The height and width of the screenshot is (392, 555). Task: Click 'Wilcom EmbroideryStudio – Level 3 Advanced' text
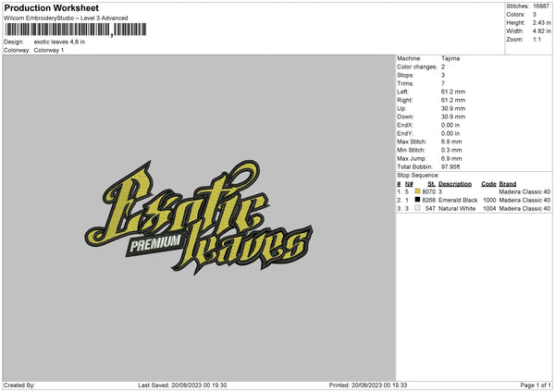coord(66,18)
